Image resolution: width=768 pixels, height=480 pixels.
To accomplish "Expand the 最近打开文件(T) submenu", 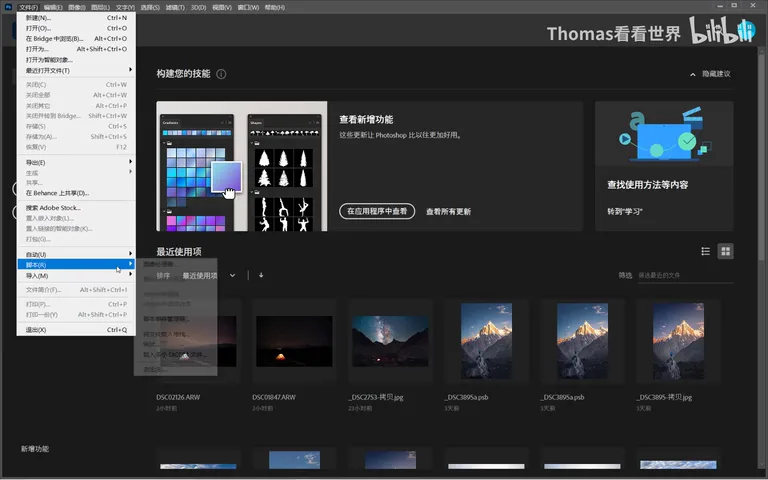I will coord(76,70).
